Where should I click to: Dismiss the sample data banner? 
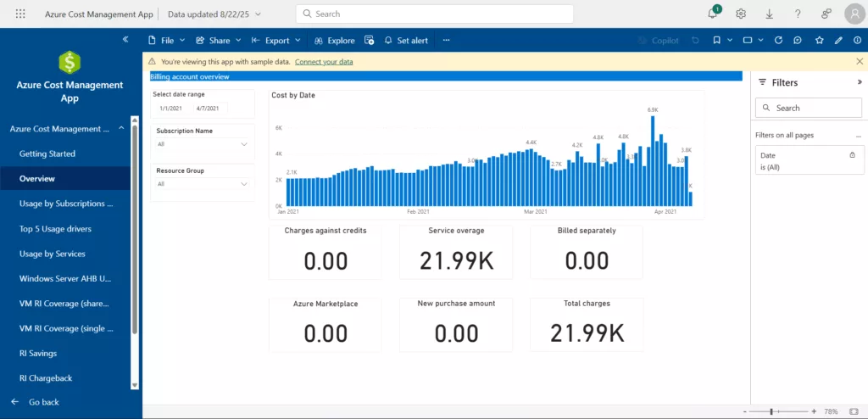(860, 62)
